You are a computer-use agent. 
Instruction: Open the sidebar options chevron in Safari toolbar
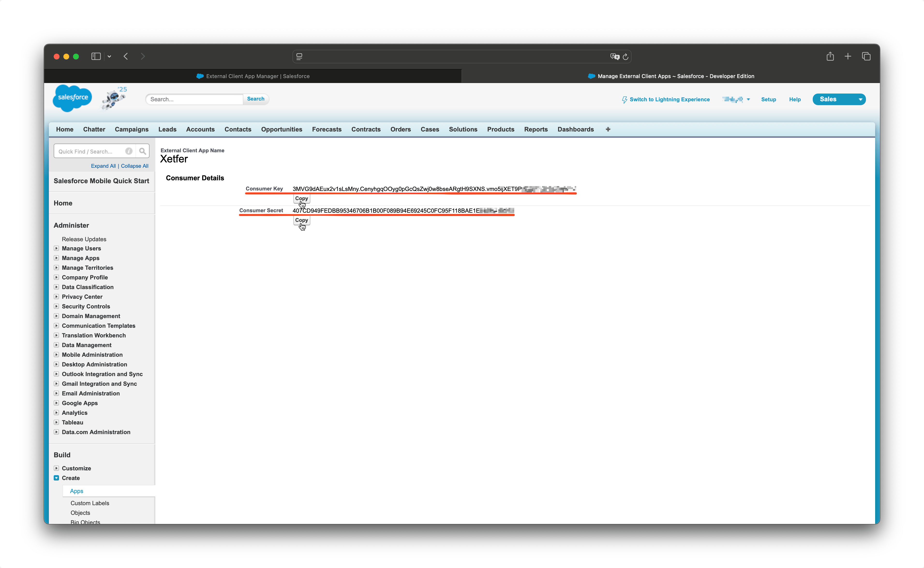point(109,56)
